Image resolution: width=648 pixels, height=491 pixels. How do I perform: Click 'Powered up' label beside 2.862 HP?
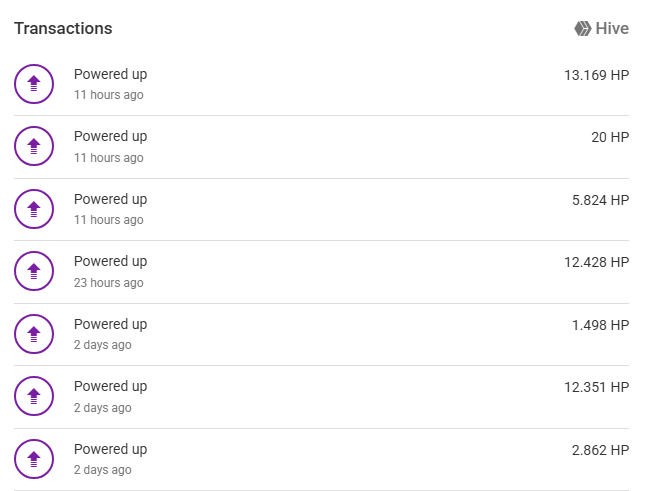(110, 449)
